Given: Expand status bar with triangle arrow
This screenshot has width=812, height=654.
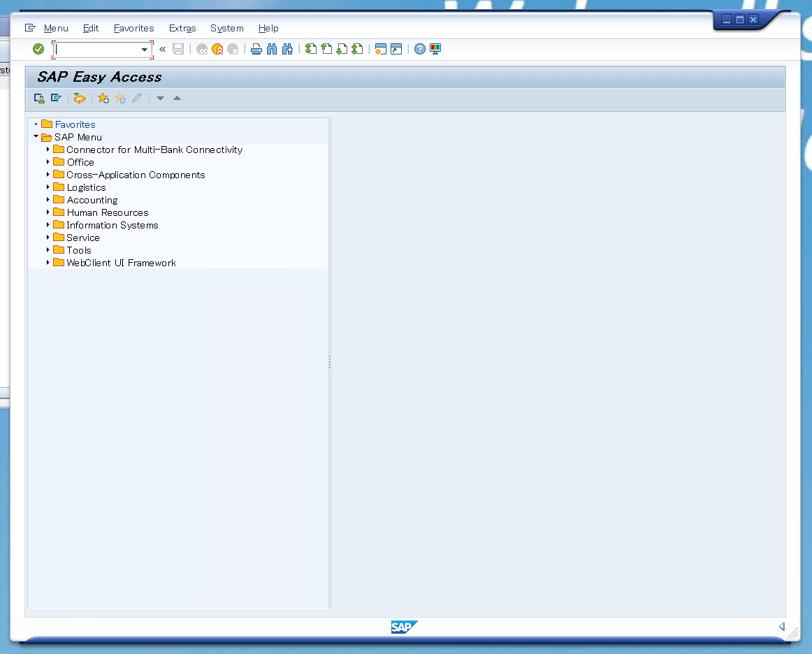Looking at the screenshot, I should [782, 627].
